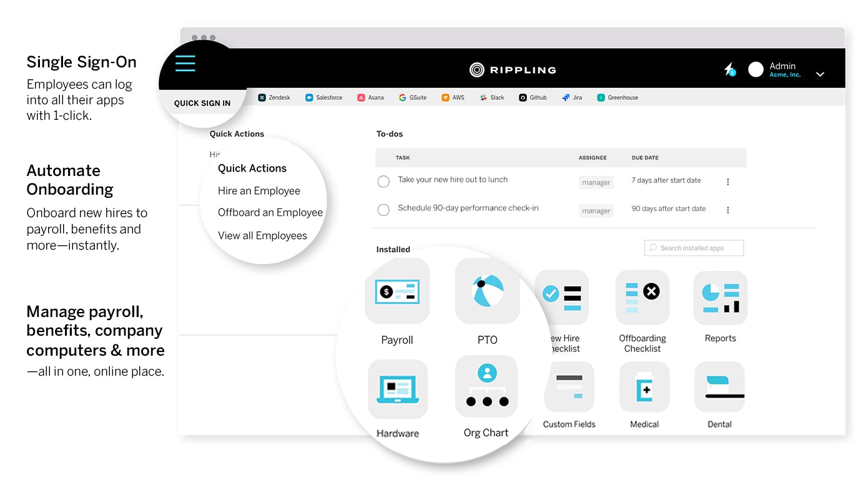Choose View all Employees quick action
Screen dimensions: 868x488
click(262, 236)
